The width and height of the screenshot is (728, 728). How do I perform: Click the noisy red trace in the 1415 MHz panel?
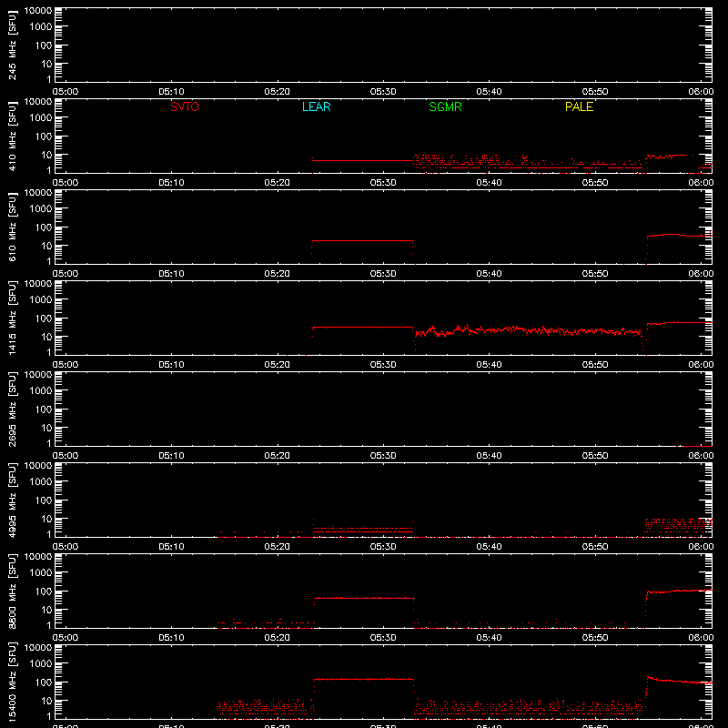tap(528, 330)
